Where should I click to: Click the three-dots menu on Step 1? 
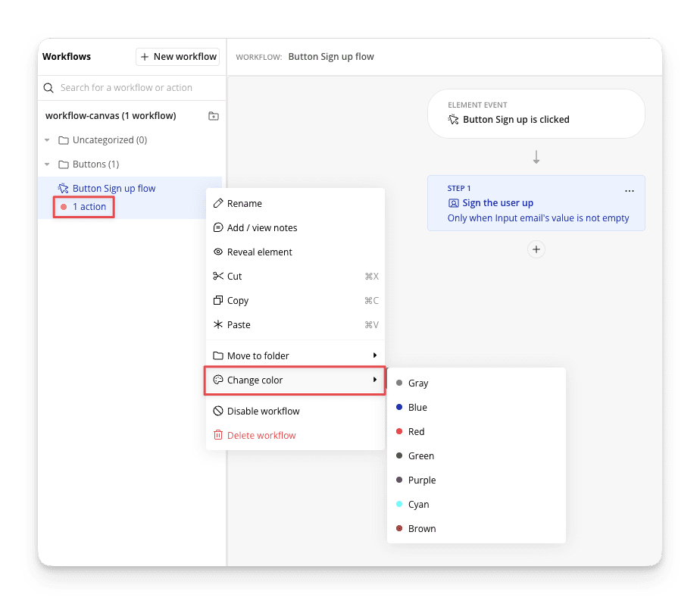pyautogui.click(x=629, y=191)
